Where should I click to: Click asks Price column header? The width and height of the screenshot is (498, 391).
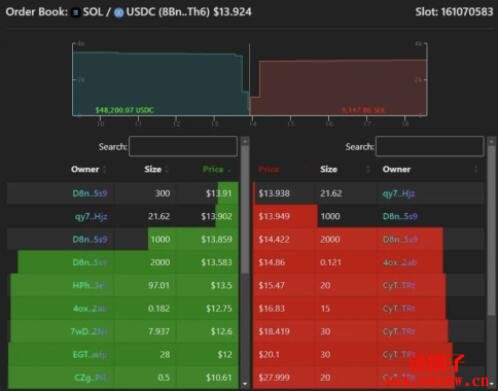click(268, 170)
